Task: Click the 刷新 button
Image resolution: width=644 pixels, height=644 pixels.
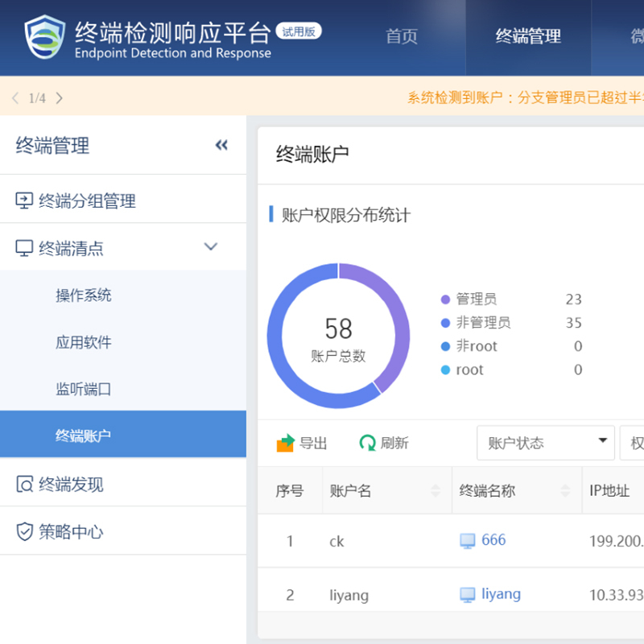Action: click(384, 444)
